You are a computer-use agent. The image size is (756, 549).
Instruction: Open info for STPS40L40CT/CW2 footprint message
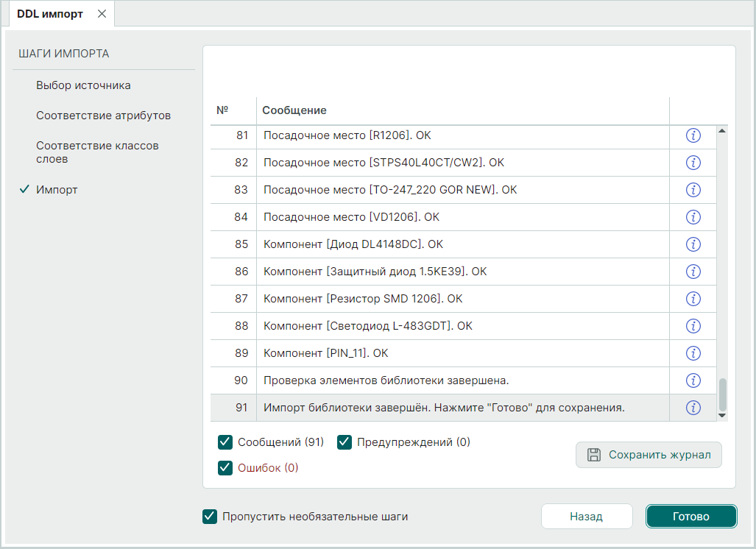click(x=693, y=163)
